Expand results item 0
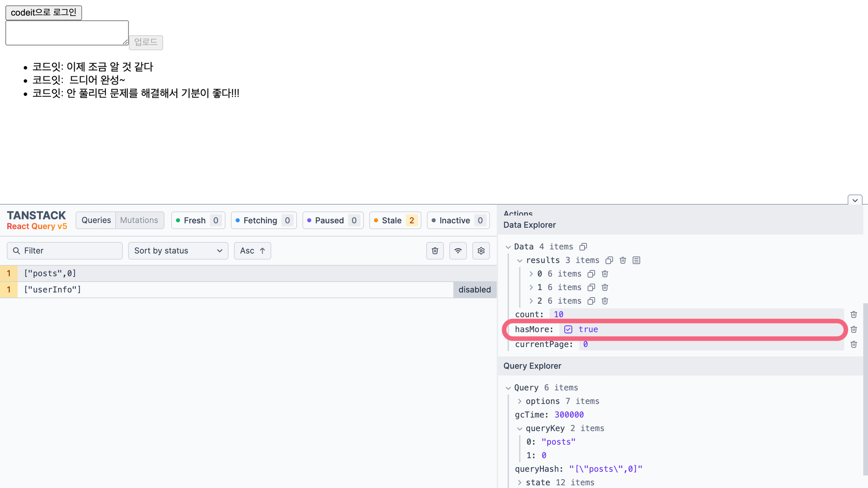The width and height of the screenshot is (868, 488). pos(531,274)
